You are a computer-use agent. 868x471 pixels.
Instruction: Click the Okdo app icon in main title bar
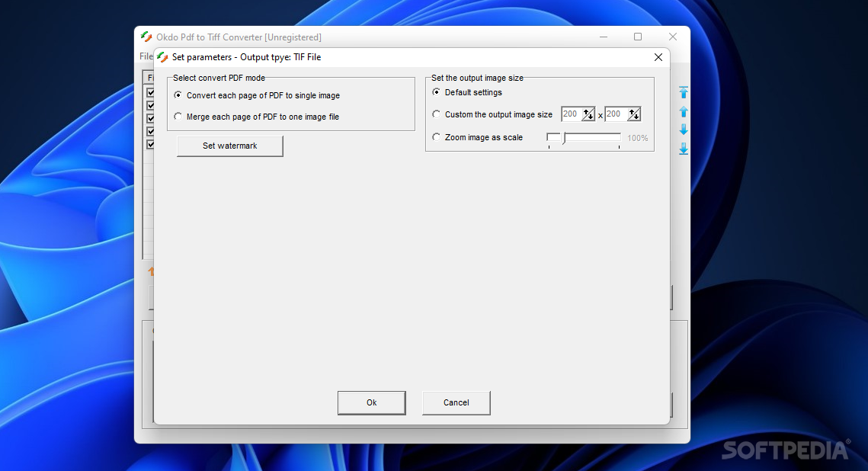click(x=146, y=37)
